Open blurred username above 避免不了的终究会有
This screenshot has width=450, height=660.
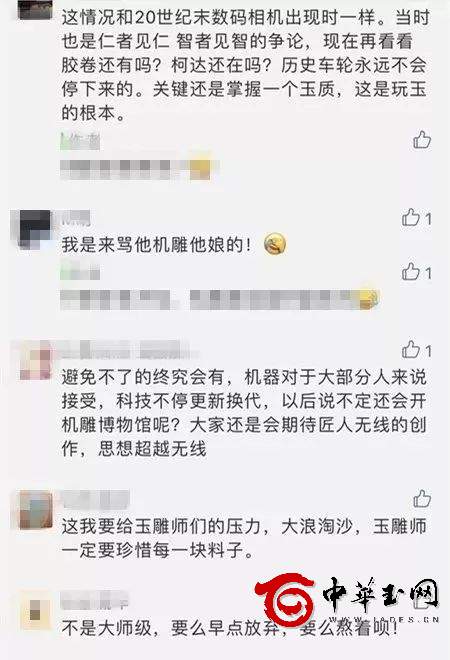click(125, 349)
